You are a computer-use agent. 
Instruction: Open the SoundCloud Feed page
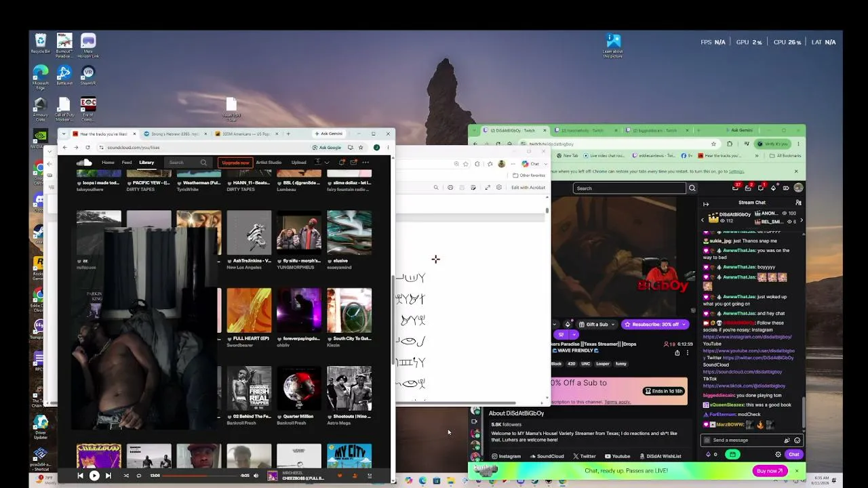[127, 163]
